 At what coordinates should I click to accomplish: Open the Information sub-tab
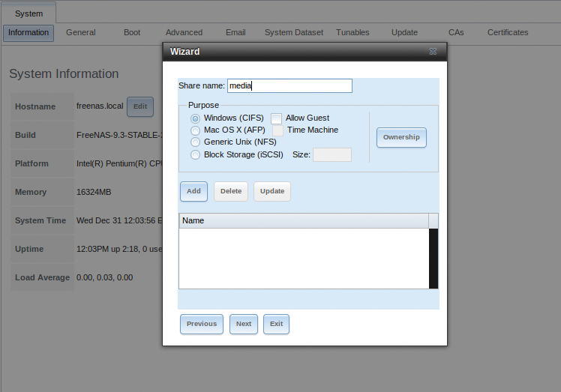coord(28,33)
